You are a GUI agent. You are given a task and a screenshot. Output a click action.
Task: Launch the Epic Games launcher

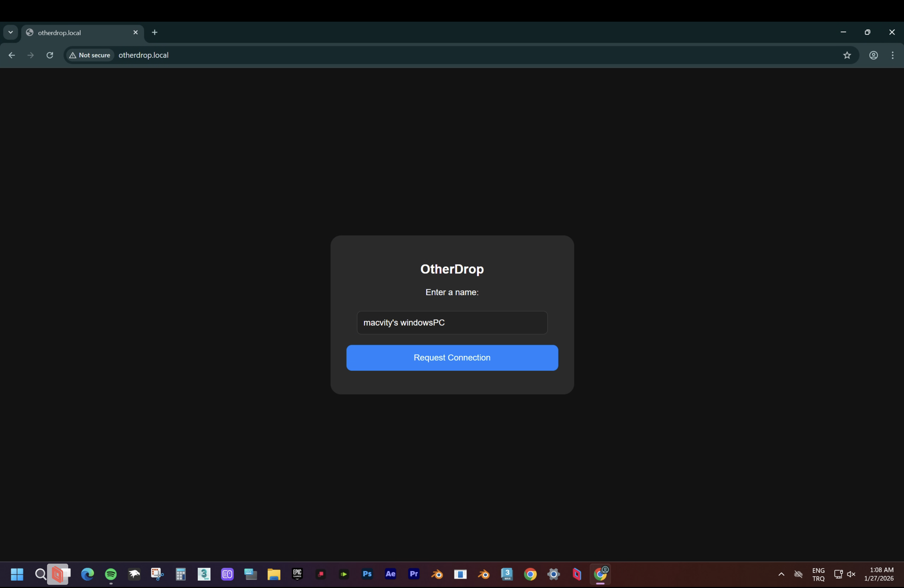pos(297,574)
